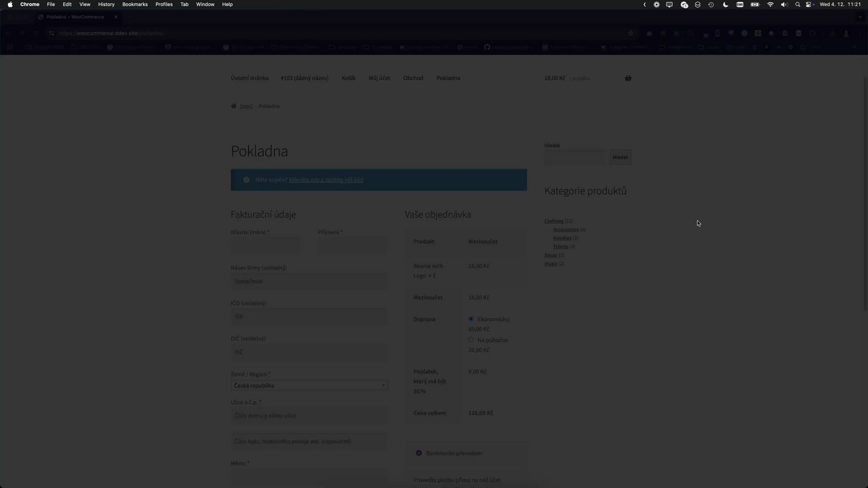868x488 pixels.
Task: Click the '9,00 Kč' fee amount
Action: tap(477, 371)
